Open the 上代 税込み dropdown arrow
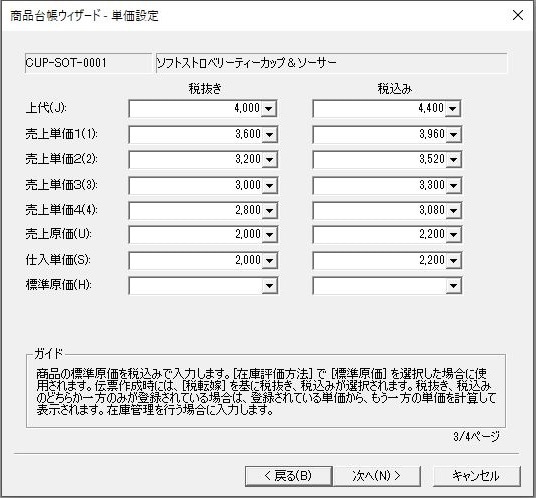 [453, 109]
